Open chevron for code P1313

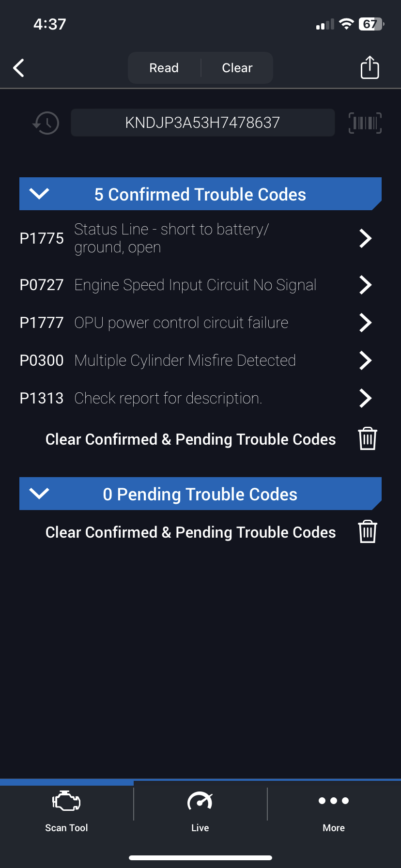pyautogui.click(x=365, y=398)
